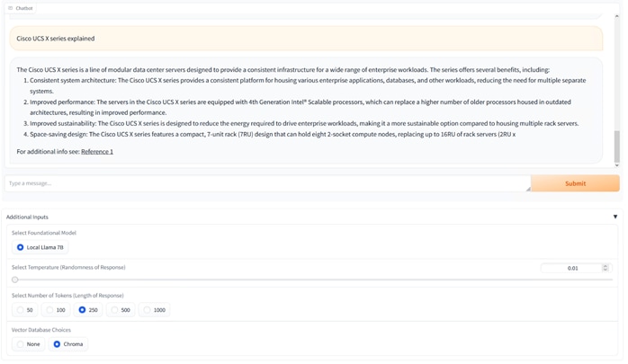Image resolution: width=628 pixels, height=364 pixels.
Task: Click the temperature value field 0.01
Action: pyautogui.click(x=572, y=268)
